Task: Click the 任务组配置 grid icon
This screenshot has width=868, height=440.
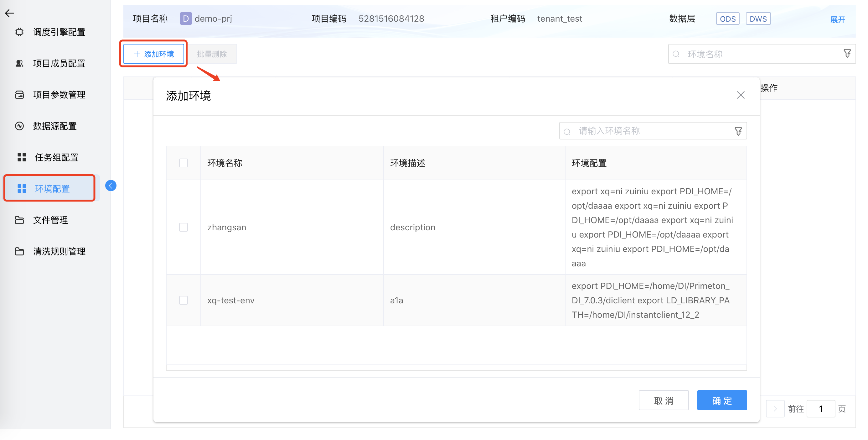Action: (22, 157)
